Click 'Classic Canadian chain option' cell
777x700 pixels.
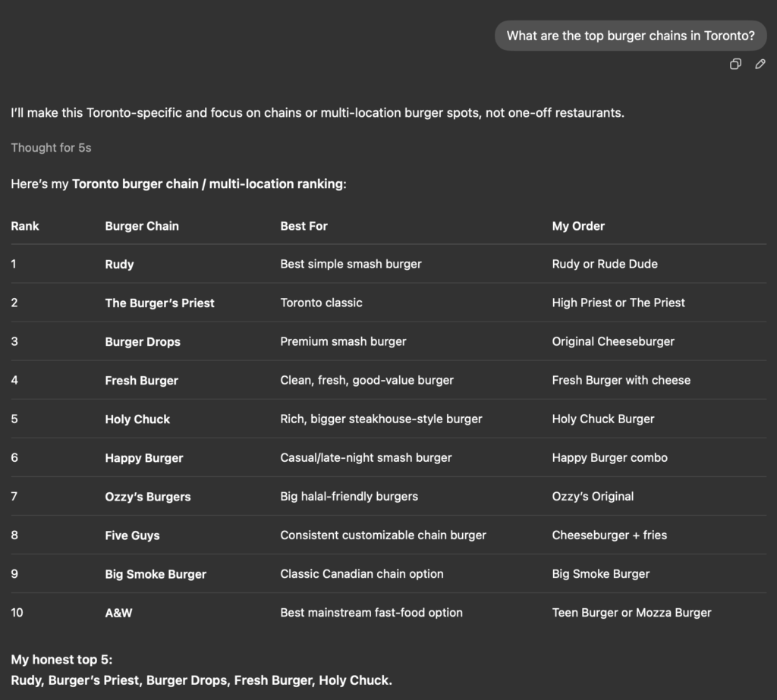tap(362, 573)
